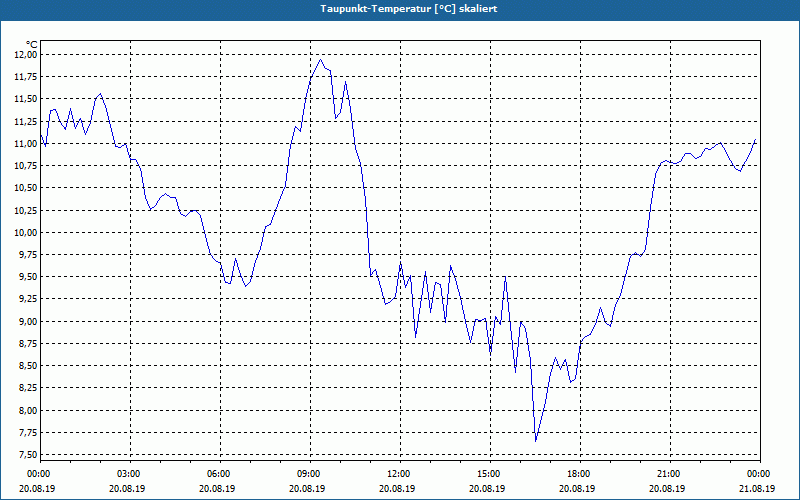Click the chart title Taupunkt-Temperatur [°C] skaliert
This screenshot has height=500, width=800.
pos(409,9)
